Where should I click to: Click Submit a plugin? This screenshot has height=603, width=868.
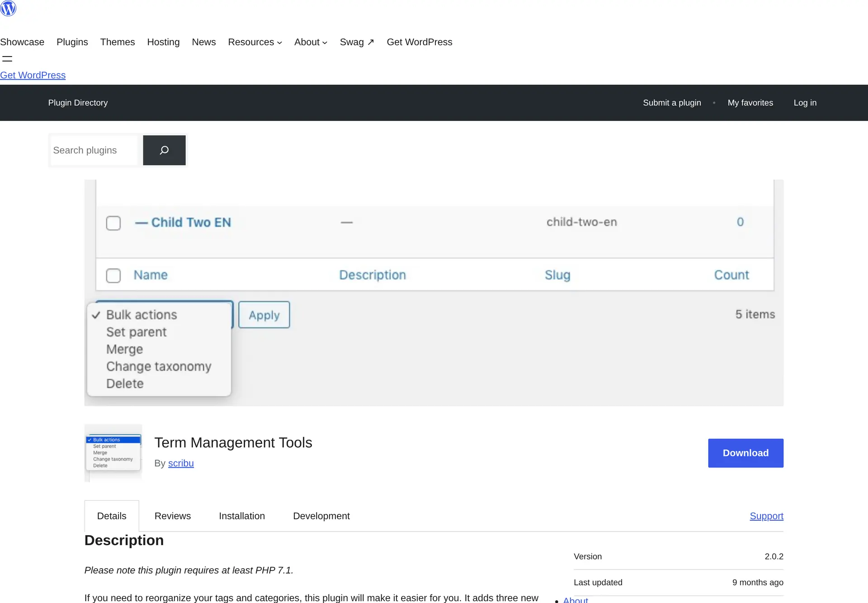(x=672, y=103)
